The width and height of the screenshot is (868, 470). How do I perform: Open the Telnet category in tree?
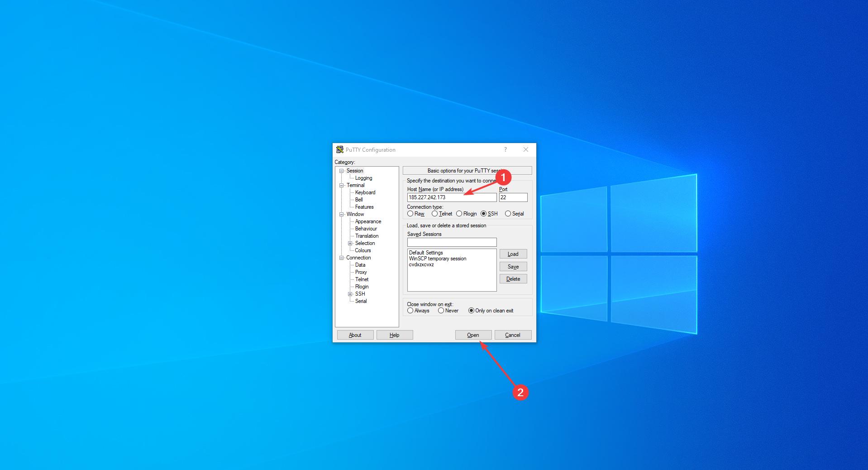pyautogui.click(x=362, y=279)
